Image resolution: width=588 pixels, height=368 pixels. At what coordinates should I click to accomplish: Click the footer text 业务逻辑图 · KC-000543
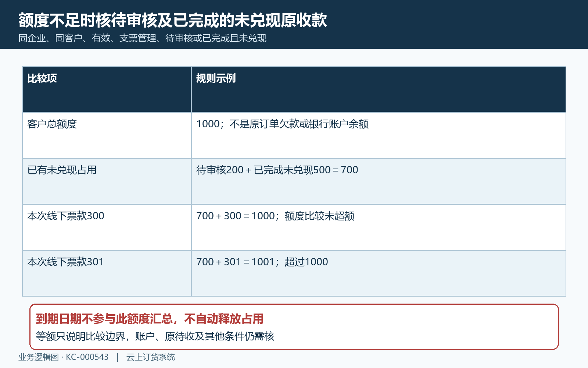[64, 357]
